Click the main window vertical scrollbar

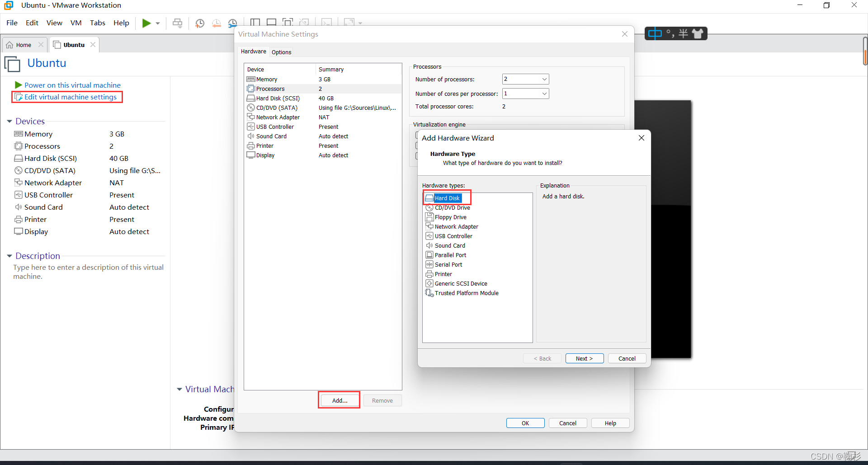865,51
